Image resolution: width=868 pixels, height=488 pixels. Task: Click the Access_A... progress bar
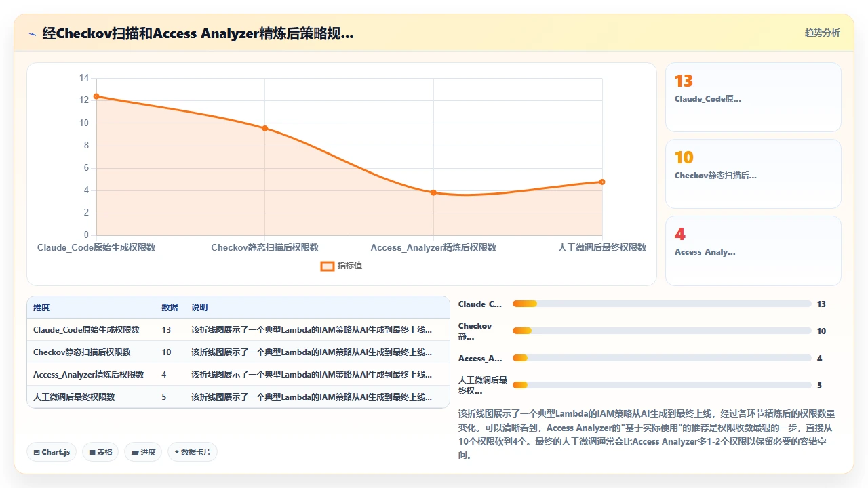point(662,358)
